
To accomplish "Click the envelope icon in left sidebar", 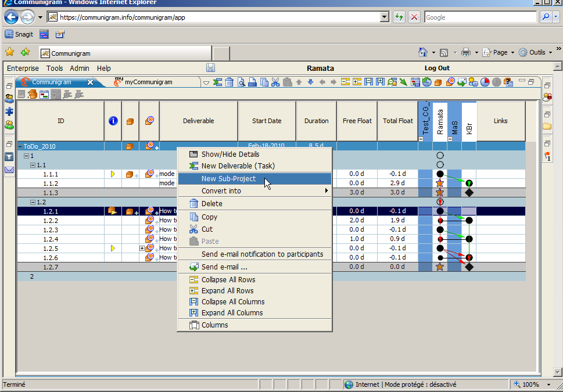I will pos(9,170).
